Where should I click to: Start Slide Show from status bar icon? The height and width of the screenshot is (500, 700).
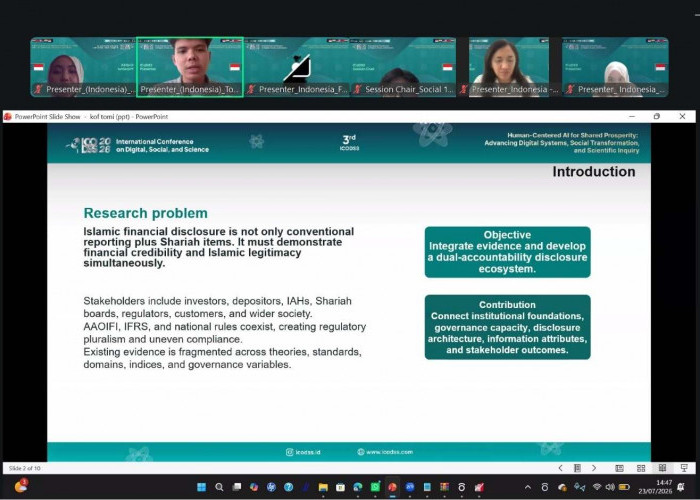coord(684,468)
